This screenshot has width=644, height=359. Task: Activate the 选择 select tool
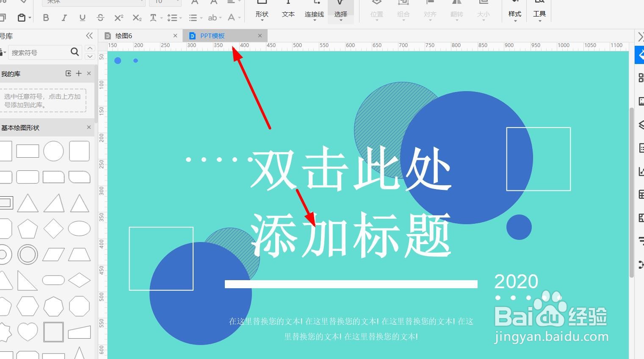click(341, 11)
